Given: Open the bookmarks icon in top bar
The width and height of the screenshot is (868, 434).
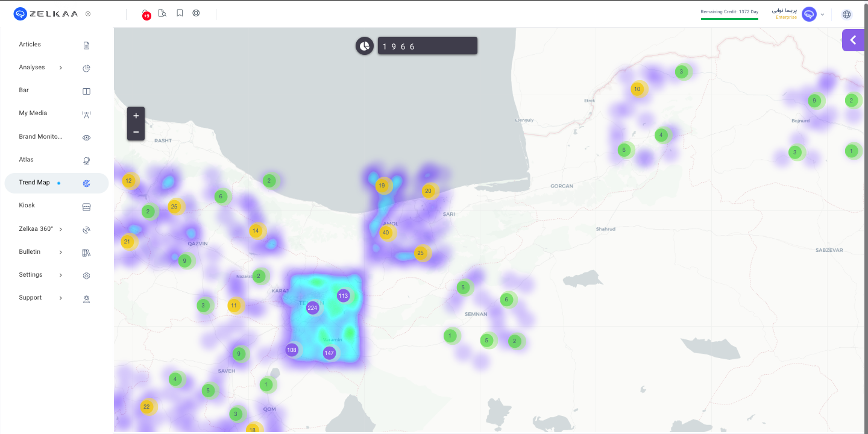Looking at the screenshot, I should tap(180, 13).
